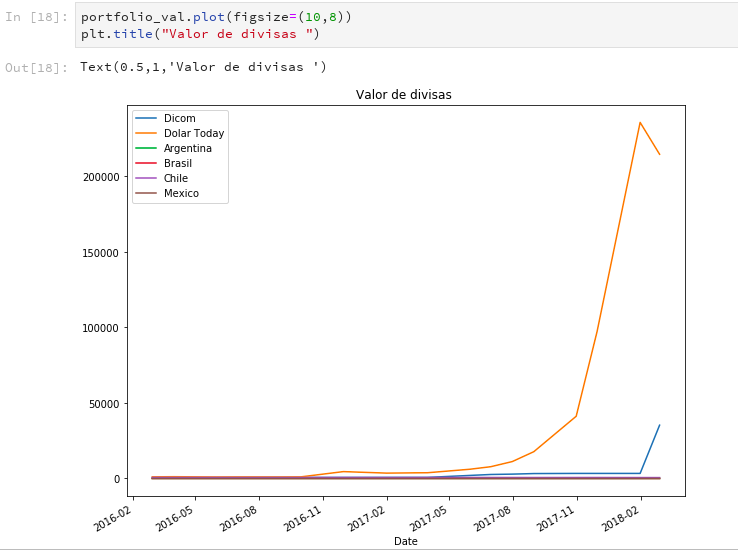The height and width of the screenshot is (550, 738).
Task: Click the brown Mexico legend swatch
Action: pyautogui.click(x=146, y=193)
